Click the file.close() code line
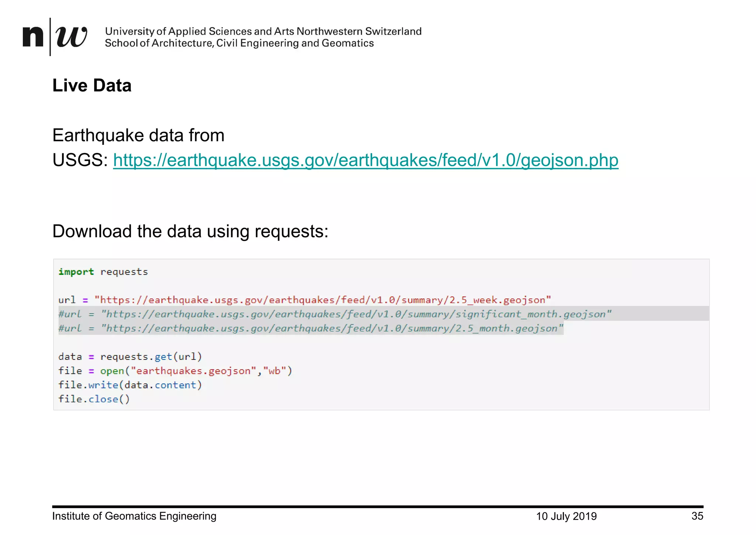 point(94,399)
